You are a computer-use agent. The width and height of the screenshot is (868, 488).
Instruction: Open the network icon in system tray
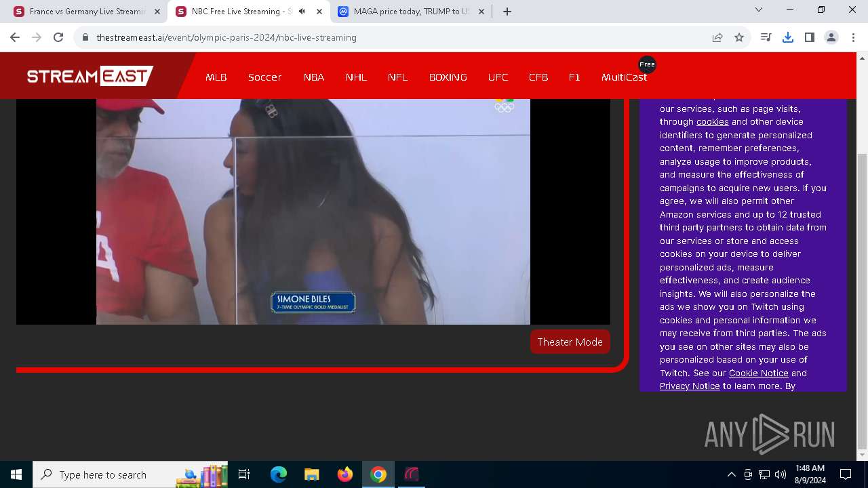coord(764,474)
